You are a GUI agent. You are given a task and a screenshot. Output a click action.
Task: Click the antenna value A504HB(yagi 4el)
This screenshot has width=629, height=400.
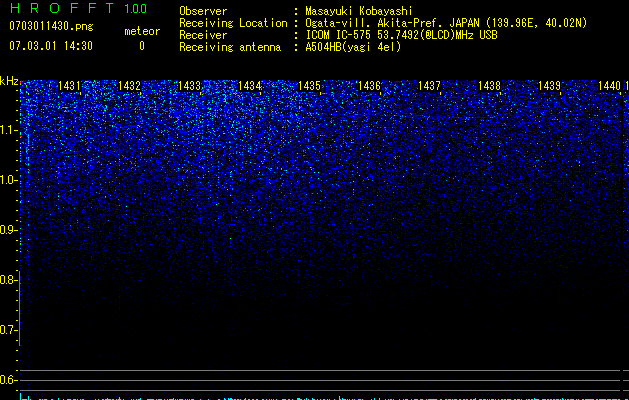353,47
